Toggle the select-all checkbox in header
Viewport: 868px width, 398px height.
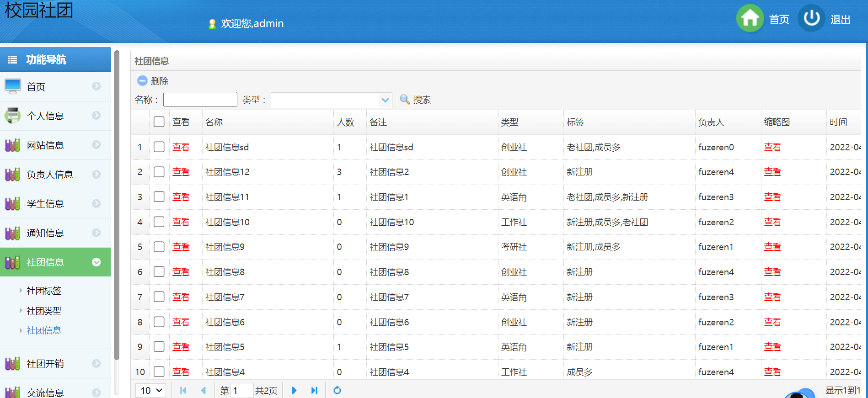pyautogui.click(x=159, y=122)
